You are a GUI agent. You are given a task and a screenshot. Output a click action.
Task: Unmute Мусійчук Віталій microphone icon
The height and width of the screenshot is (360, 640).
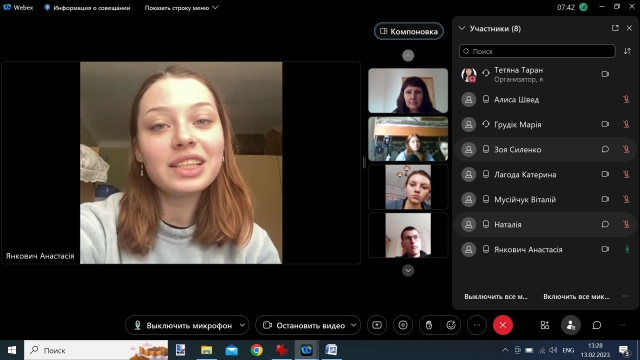[626, 199]
